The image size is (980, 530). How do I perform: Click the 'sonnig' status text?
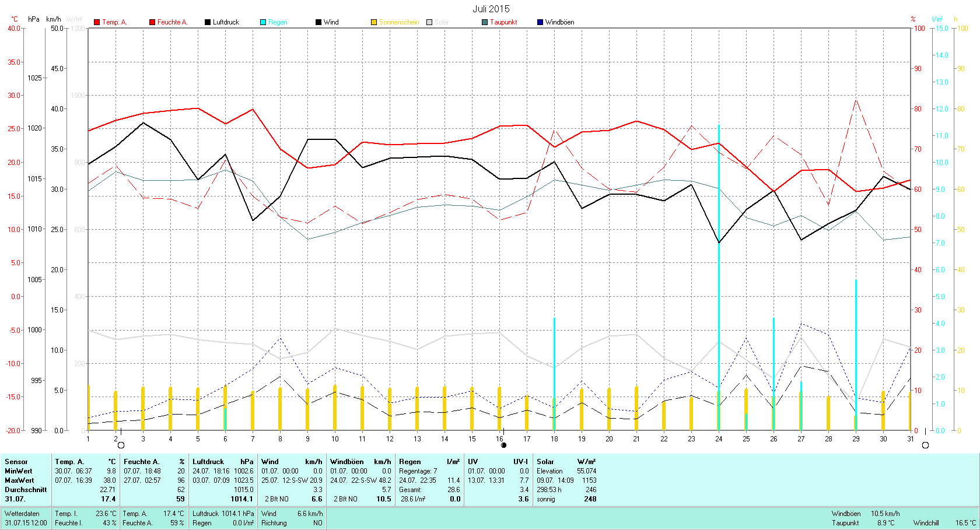click(546, 499)
